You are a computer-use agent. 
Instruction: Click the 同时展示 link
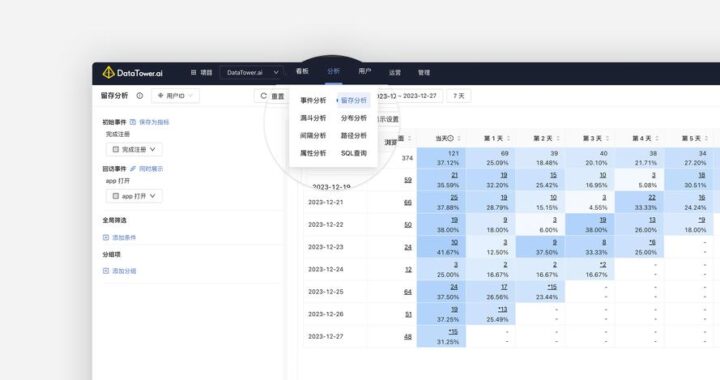151,169
